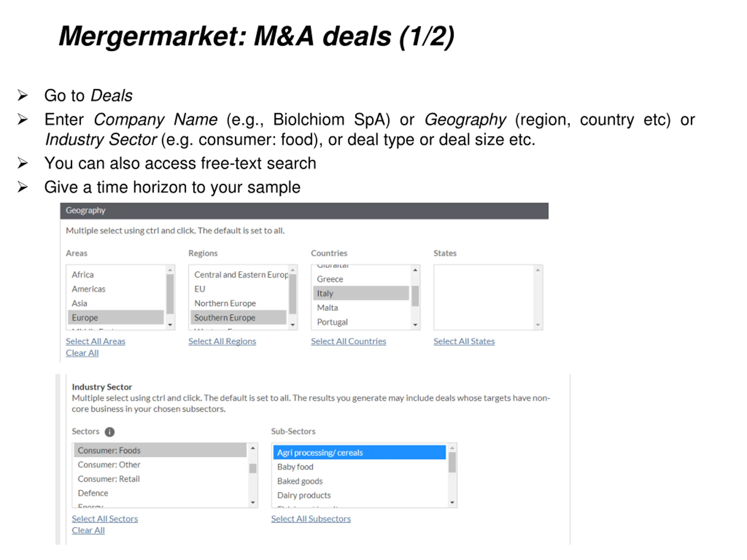
Task: Click Select All Subsectors link
Action: pos(311,519)
